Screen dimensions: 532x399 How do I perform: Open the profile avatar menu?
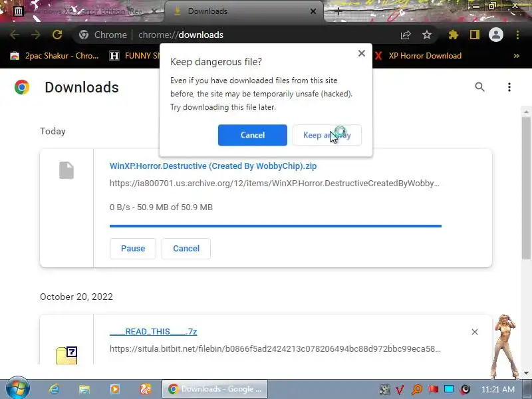(x=495, y=35)
